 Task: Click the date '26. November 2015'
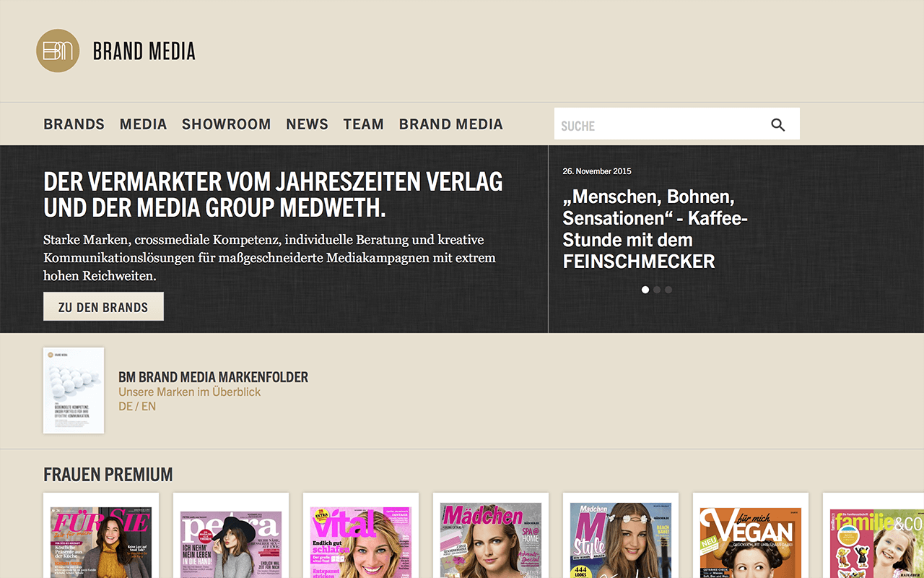coord(597,171)
